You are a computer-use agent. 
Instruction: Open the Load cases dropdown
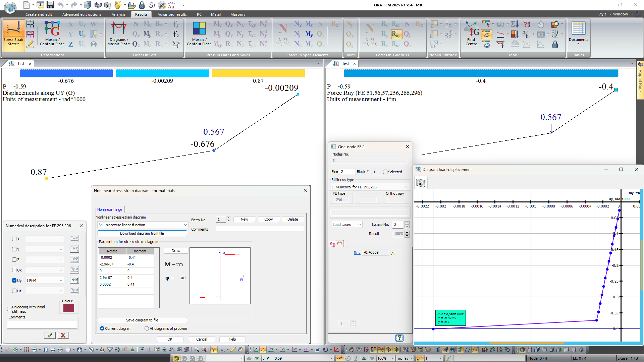click(x=346, y=225)
